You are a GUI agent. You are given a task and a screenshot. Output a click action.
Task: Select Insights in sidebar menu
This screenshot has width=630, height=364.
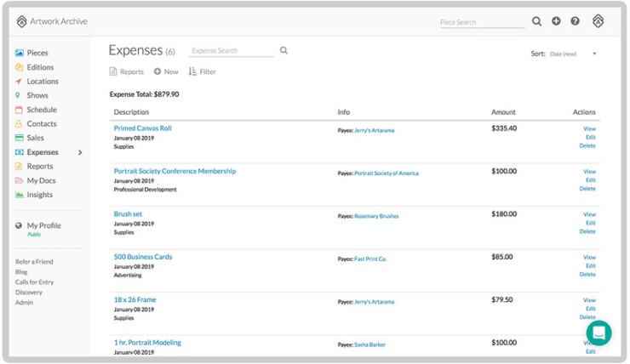point(39,195)
